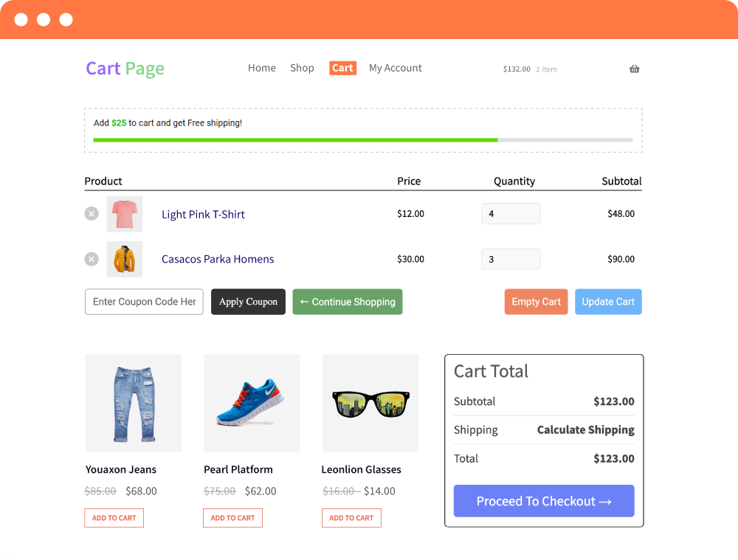Open Light Pink T-Shirt product thumbnail
The width and height of the screenshot is (738, 560).
pos(125,214)
